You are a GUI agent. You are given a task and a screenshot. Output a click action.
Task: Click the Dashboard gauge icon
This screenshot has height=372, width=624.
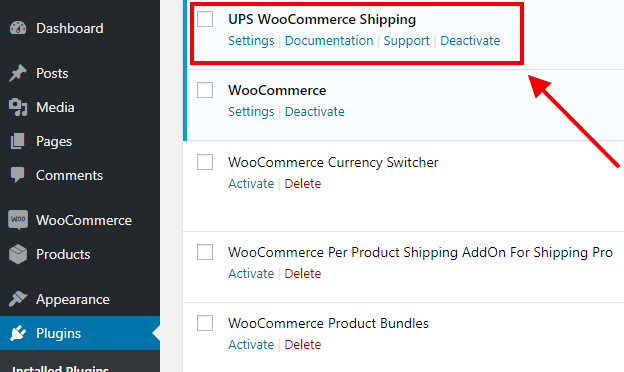(x=18, y=28)
